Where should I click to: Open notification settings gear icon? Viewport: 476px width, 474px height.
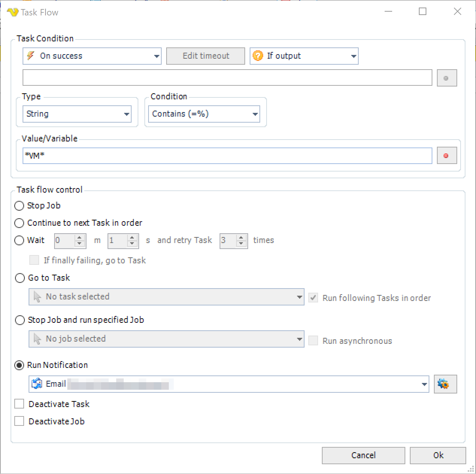tap(445, 384)
